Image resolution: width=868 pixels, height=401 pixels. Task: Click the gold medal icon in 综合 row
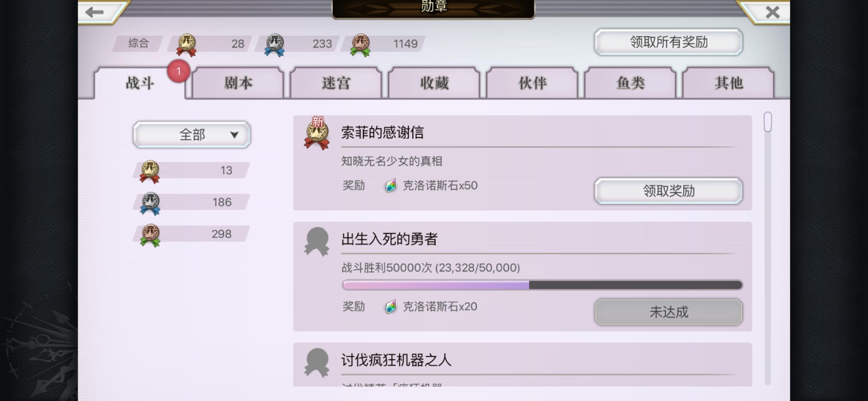tap(187, 45)
